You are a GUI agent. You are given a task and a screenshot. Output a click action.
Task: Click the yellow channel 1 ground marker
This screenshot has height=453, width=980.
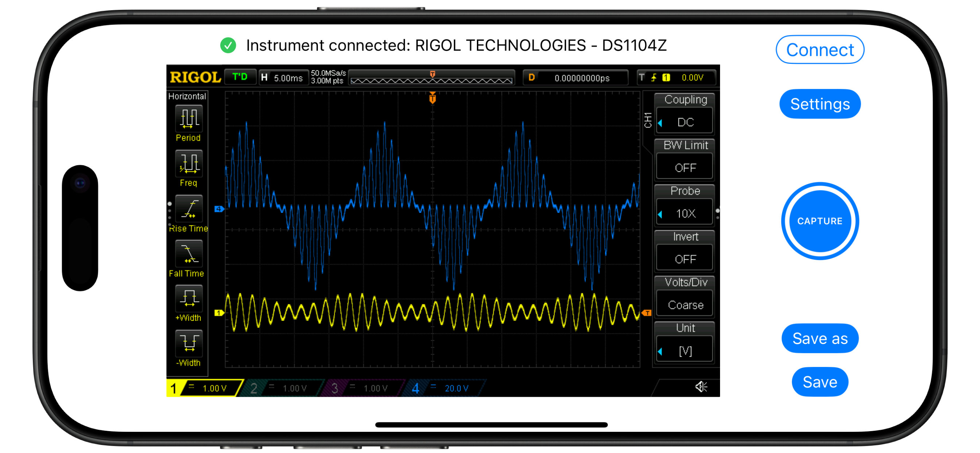click(x=219, y=313)
